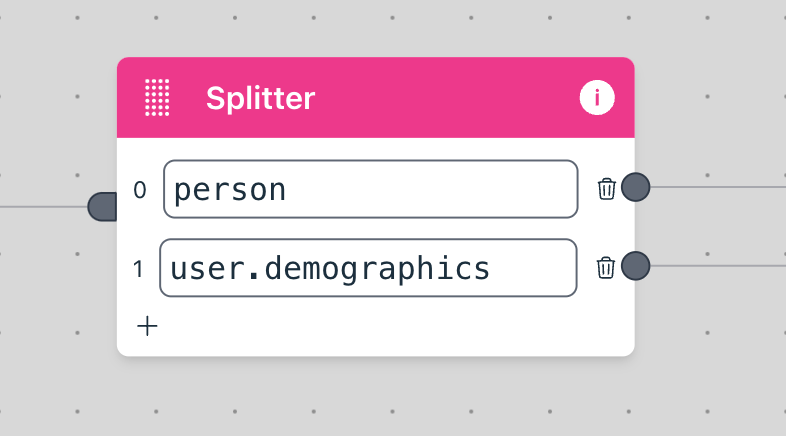Focus the person text field
Screen dimensions: 786x436
tap(370, 189)
